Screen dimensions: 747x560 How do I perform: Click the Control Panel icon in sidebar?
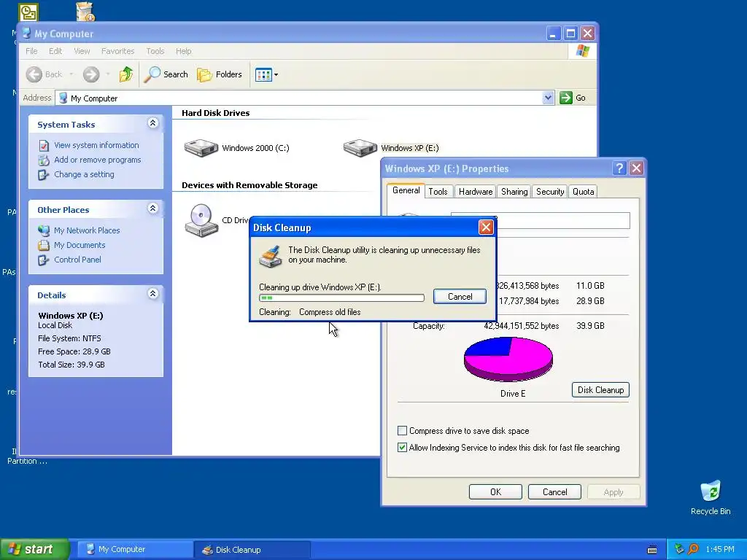(43, 260)
